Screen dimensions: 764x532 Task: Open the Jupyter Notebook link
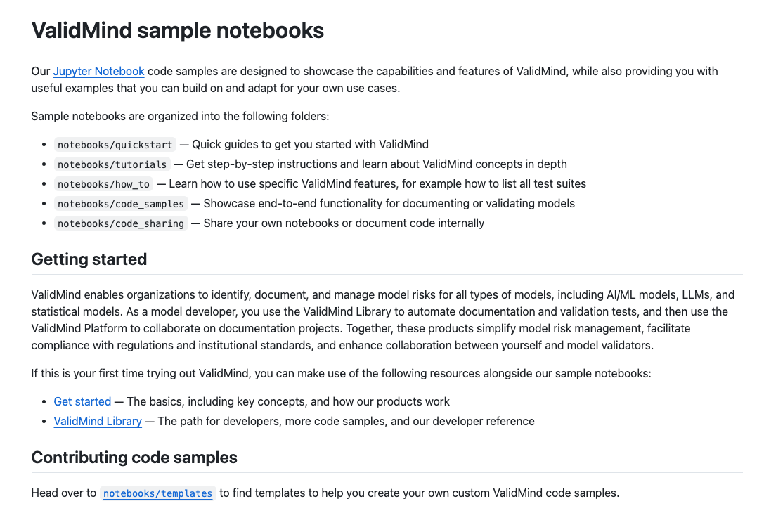point(98,71)
